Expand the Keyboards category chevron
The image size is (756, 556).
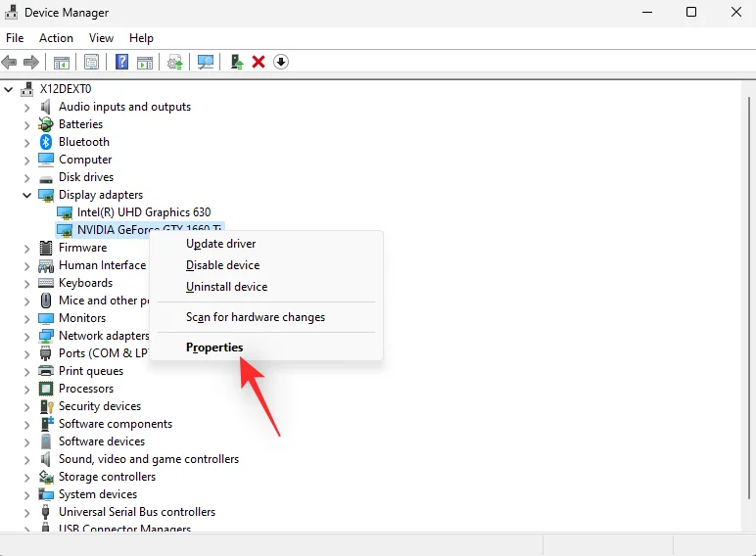click(x=27, y=283)
